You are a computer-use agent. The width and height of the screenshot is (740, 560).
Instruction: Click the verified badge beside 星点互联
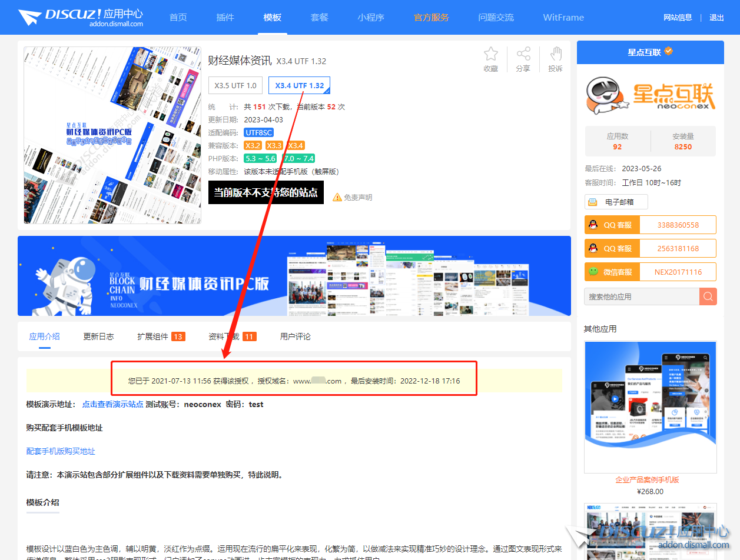tap(668, 52)
